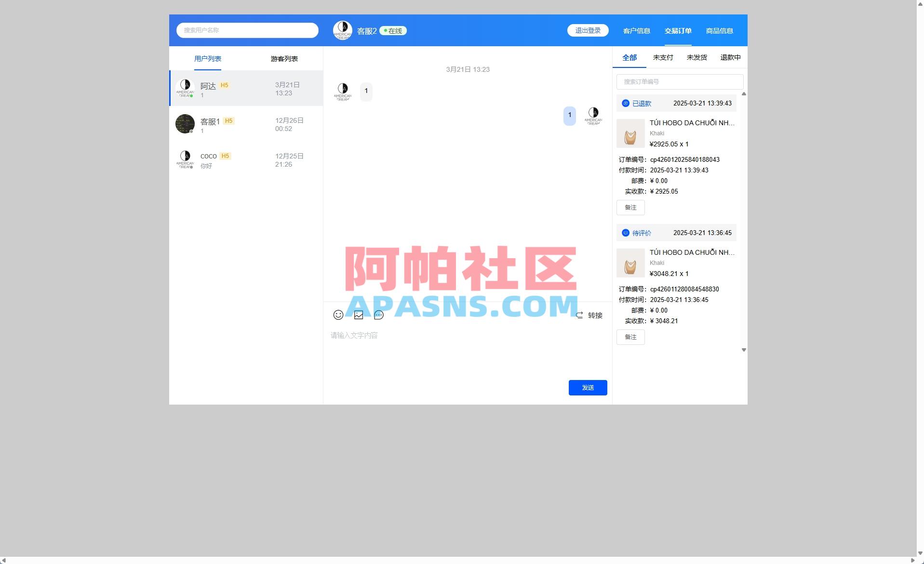The image size is (924, 564).
Task: Switch to the 游客列表 tab
Action: pos(284,58)
